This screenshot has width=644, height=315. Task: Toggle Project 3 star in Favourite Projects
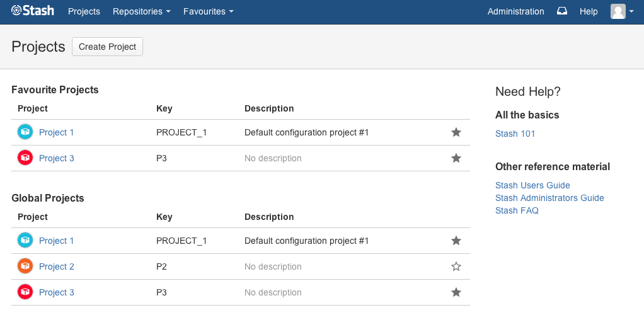tap(456, 158)
